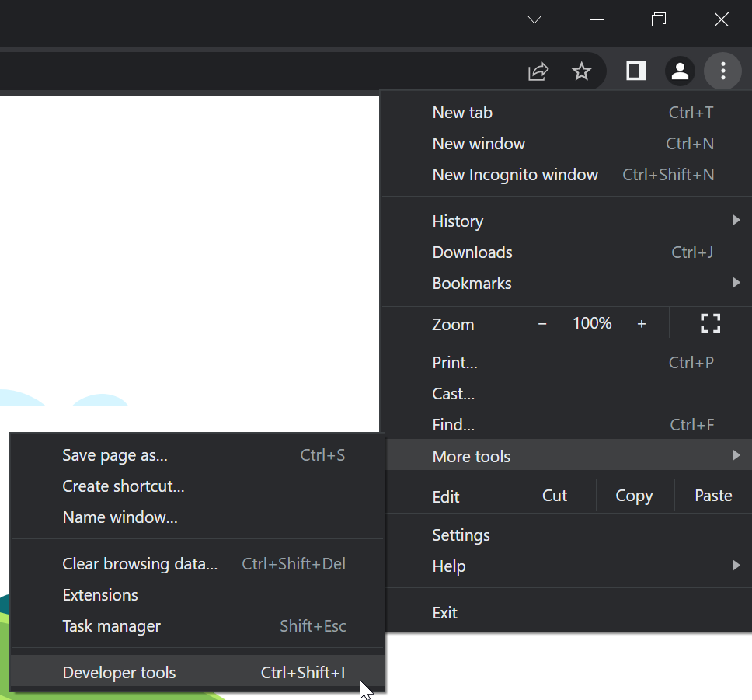
Task: Zoom in with the plus button
Action: (641, 324)
